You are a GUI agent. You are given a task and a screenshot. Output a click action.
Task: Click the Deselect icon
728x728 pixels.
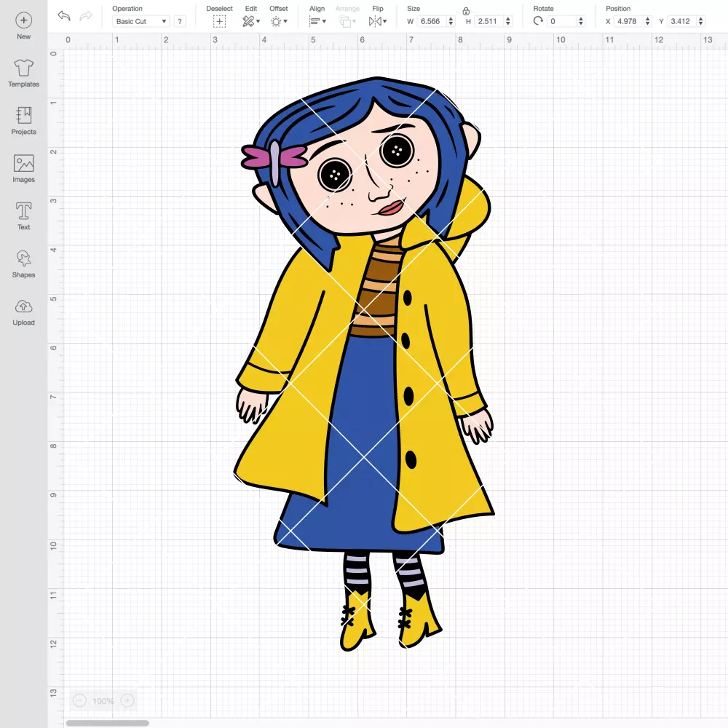click(220, 21)
